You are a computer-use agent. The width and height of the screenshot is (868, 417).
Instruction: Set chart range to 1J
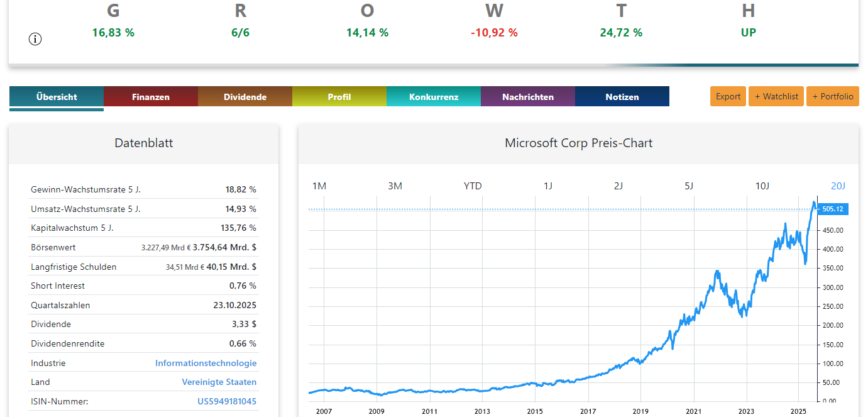tap(548, 186)
